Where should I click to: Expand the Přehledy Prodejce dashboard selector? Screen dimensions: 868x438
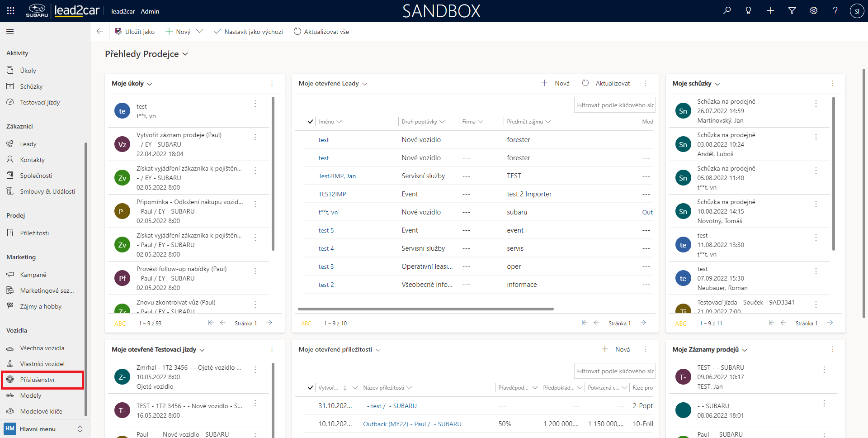pyautogui.click(x=185, y=54)
